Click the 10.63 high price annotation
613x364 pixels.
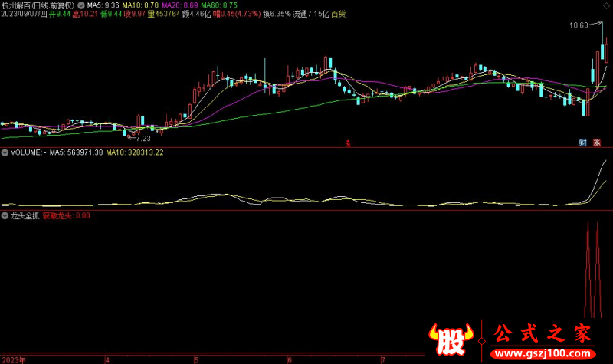tap(579, 25)
